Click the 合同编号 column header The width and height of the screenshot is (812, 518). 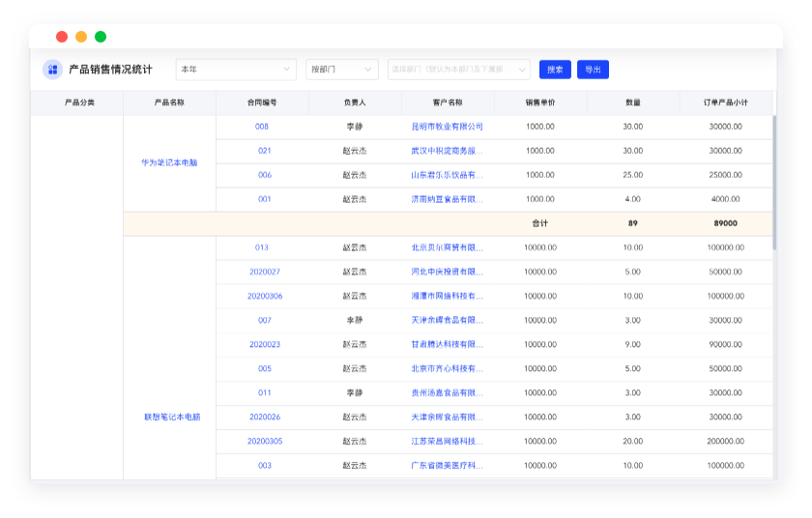(x=262, y=102)
